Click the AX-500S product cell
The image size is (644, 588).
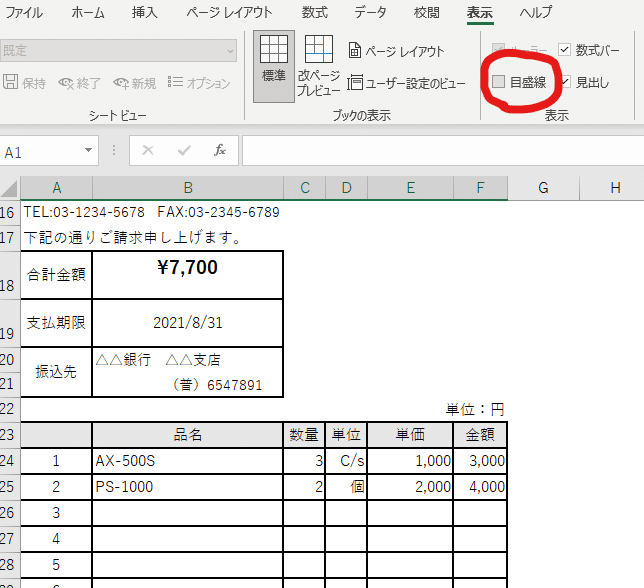tap(188, 461)
